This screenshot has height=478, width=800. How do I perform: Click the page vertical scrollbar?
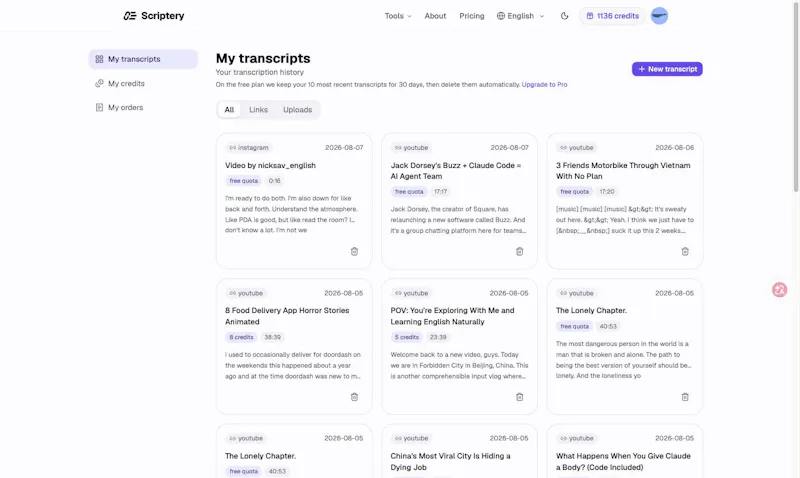[x=796, y=97]
